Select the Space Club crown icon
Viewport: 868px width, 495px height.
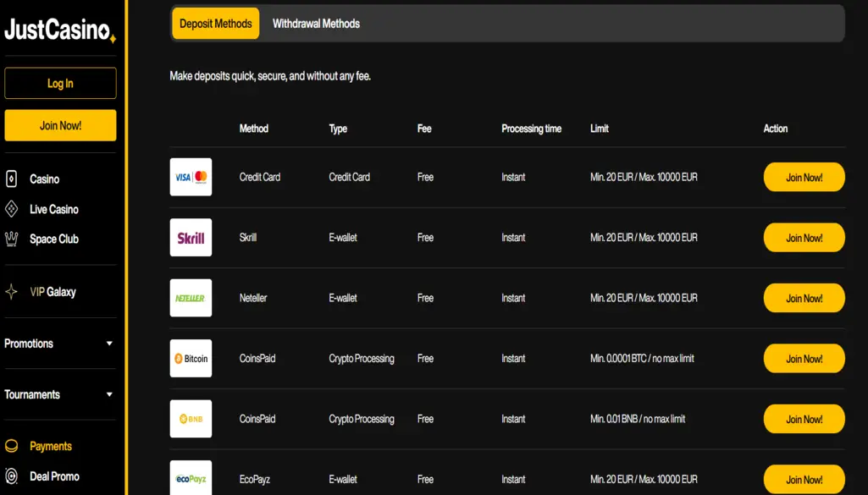pos(11,239)
